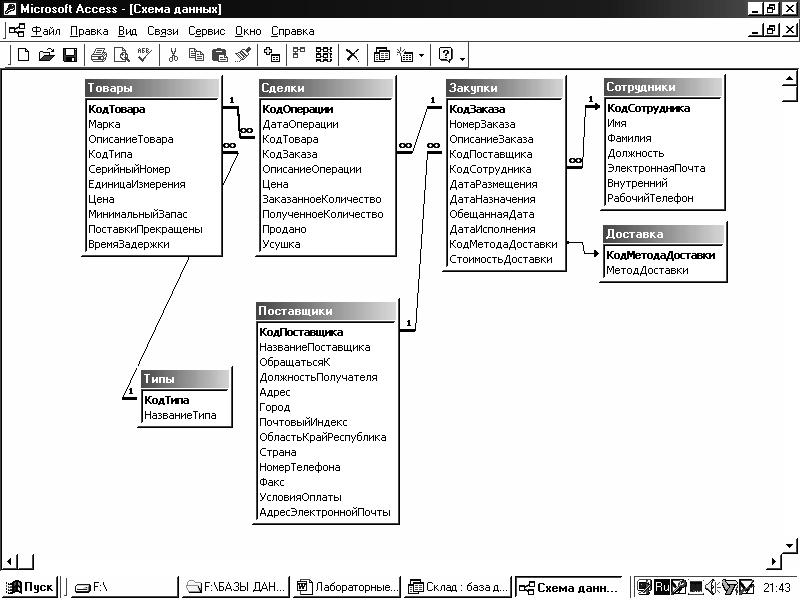This screenshot has height=600, width=800.
Task: Click the Paste clipboard icon
Action: click(220, 55)
